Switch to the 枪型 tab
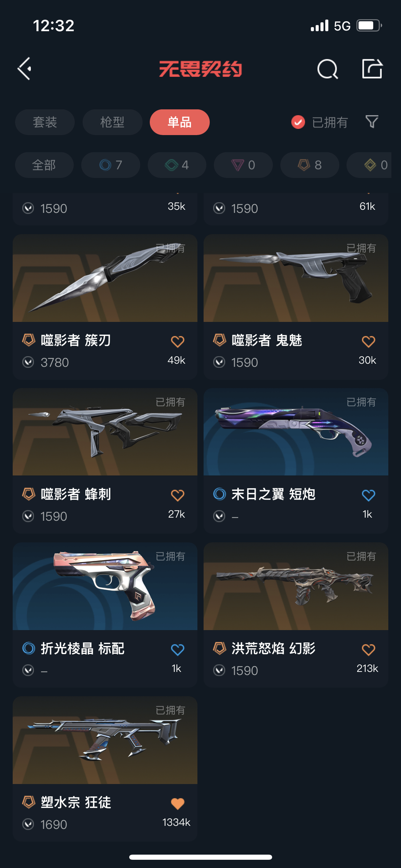The width and height of the screenshot is (401, 868). tap(112, 122)
